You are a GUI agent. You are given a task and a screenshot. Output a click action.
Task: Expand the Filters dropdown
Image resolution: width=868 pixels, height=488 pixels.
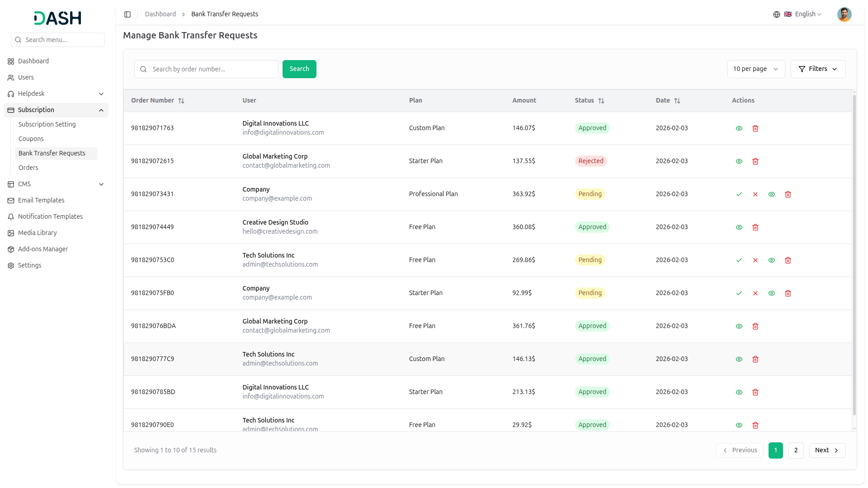click(x=817, y=69)
